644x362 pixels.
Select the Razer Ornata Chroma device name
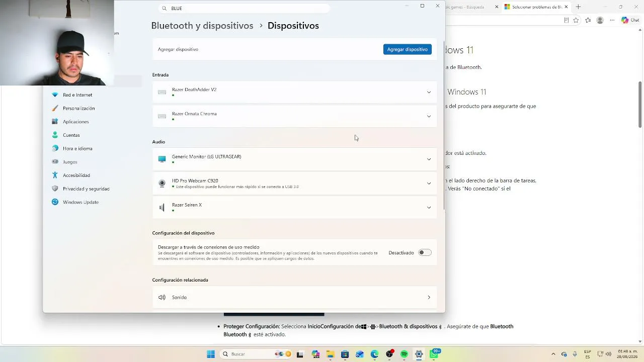click(x=194, y=114)
